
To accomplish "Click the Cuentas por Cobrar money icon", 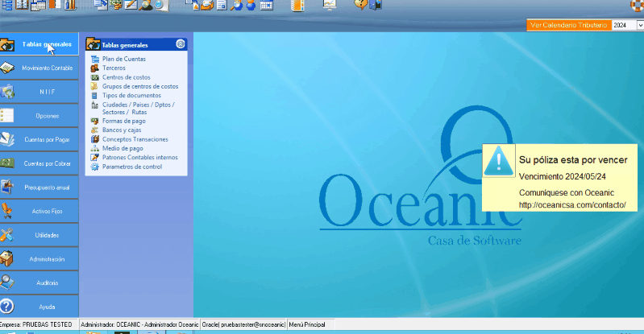I will point(8,163).
